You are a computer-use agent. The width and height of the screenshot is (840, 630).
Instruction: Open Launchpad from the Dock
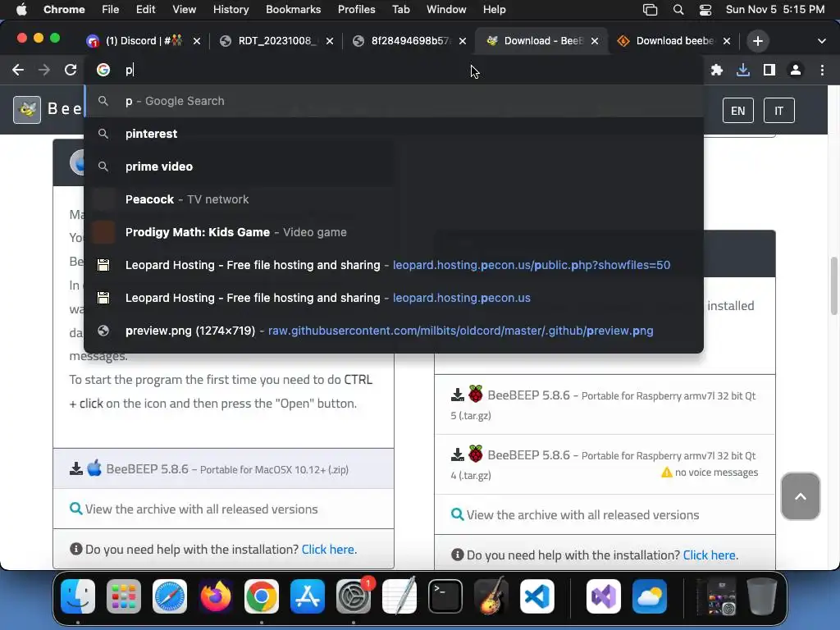[124, 596]
